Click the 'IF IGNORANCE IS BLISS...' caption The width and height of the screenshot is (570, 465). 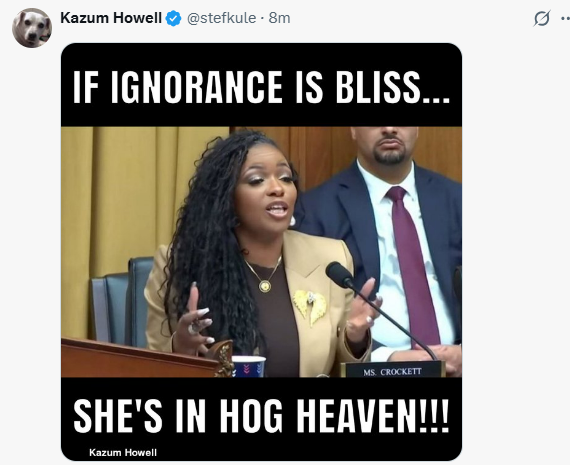[x=261, y=87]
